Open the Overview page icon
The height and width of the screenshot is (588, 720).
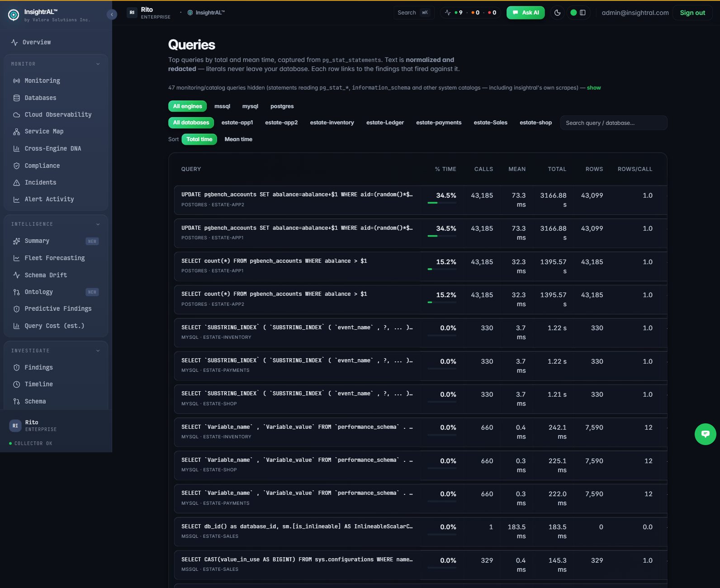pyautogui.click(x=14, y=43)
